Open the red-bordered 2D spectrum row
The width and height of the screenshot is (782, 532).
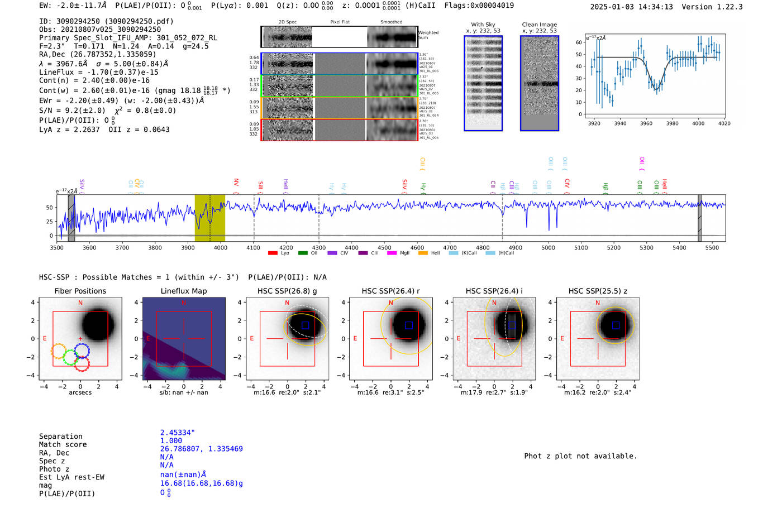pos(339,130)
